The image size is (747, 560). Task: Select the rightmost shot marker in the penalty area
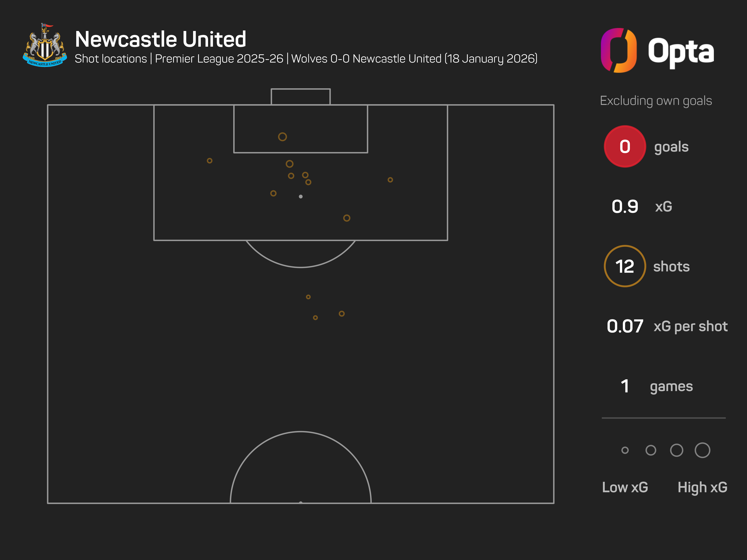pyautogui.click(x=390, y=180)
